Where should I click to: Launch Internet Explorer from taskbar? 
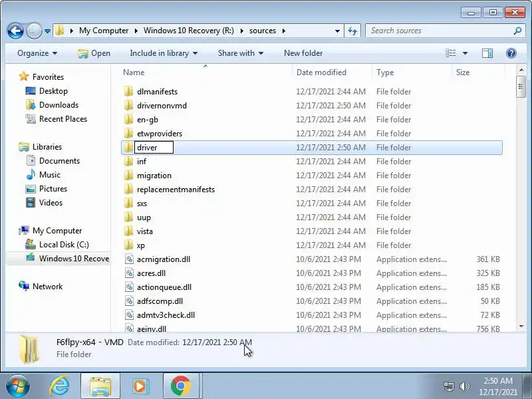tap(60, 386)
